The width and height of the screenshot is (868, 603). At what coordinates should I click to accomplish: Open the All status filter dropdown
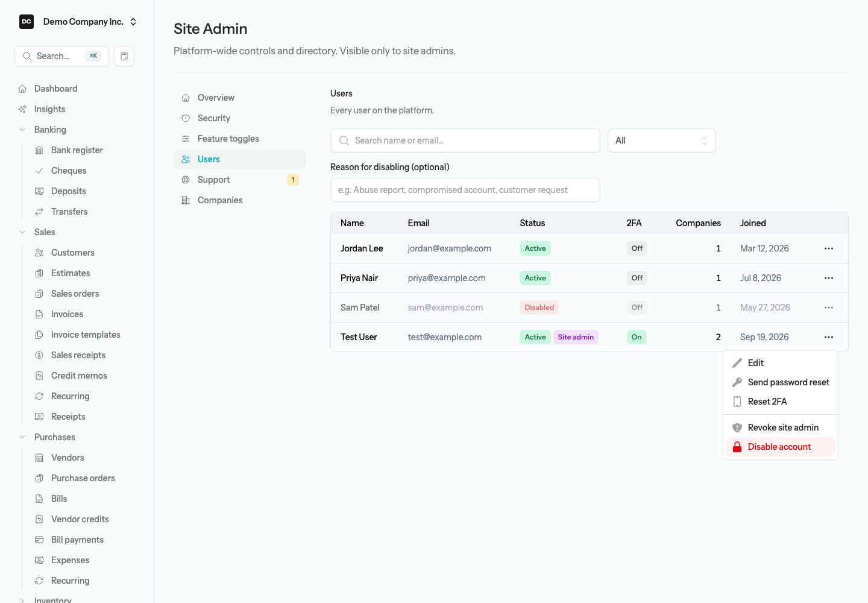pyautogui.click(x=661, y=140)
